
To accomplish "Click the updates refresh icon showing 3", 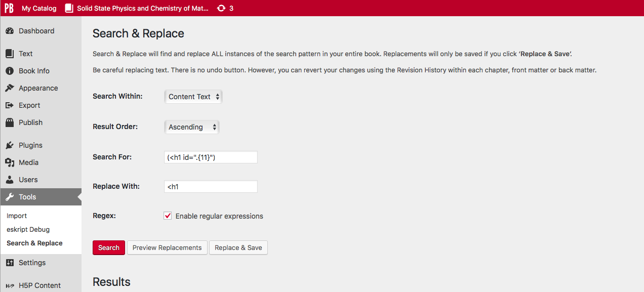I will (221, 8).
